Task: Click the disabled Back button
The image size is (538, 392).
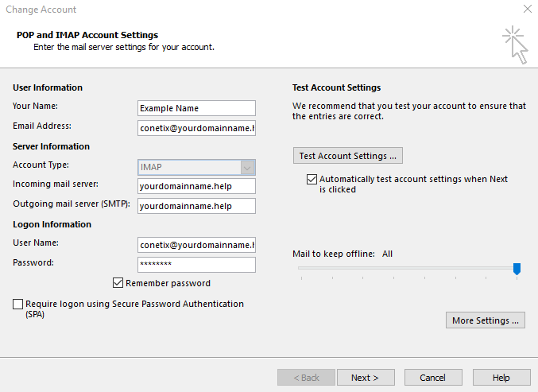Action: pyautogui.click(x=307, y=378)
